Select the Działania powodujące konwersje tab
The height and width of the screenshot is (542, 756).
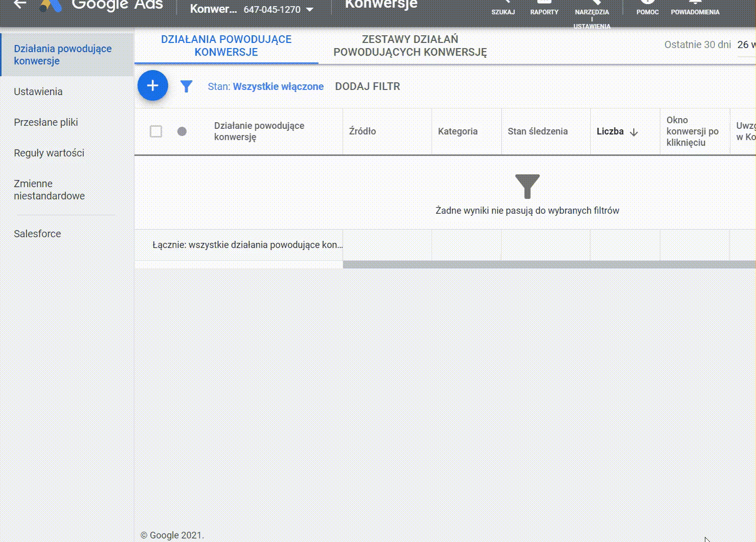[x=226, y=46]
